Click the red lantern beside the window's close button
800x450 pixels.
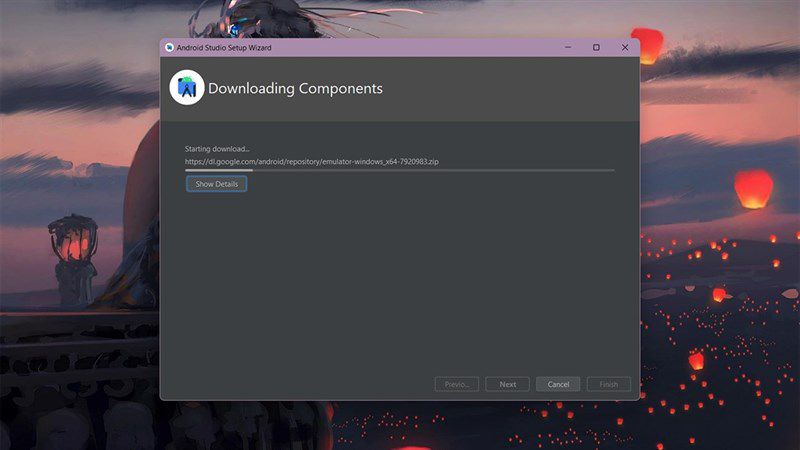(647, 46)
